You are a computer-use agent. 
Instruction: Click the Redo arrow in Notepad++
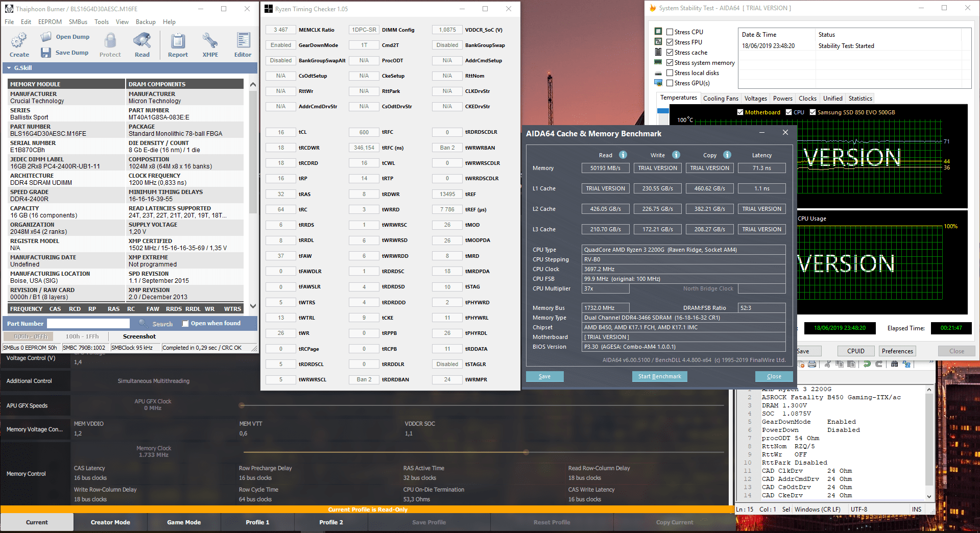tap(879, 364)
